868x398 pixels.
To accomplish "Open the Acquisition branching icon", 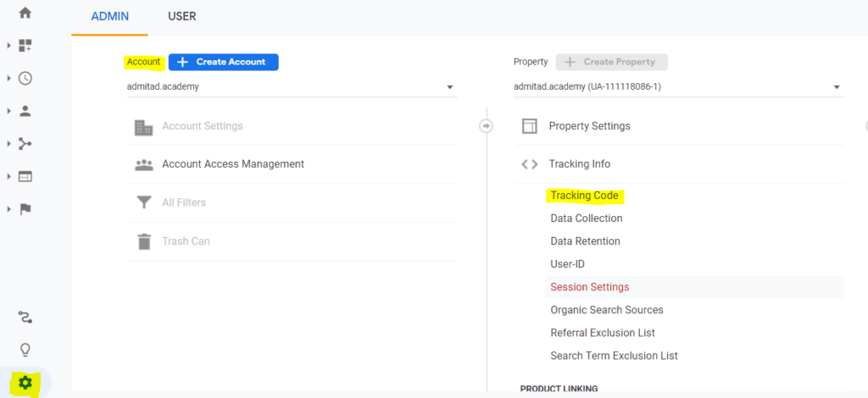I will (25, 144).
